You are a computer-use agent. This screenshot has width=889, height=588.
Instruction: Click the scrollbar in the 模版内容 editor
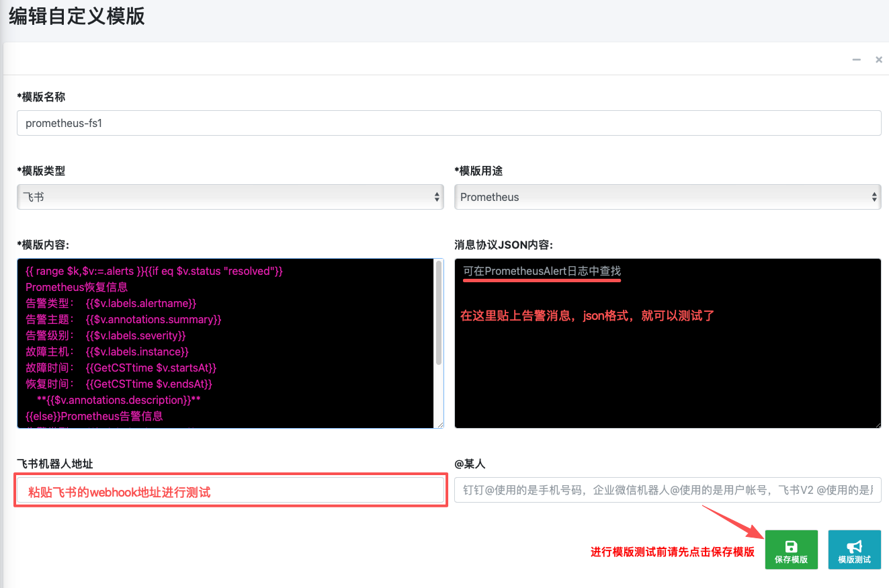(439, 312)
